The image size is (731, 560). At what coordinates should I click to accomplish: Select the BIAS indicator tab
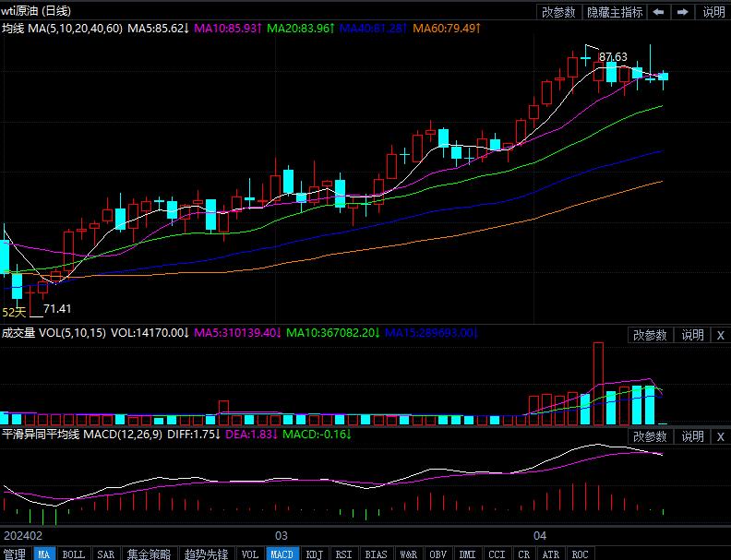click(377, 554)
